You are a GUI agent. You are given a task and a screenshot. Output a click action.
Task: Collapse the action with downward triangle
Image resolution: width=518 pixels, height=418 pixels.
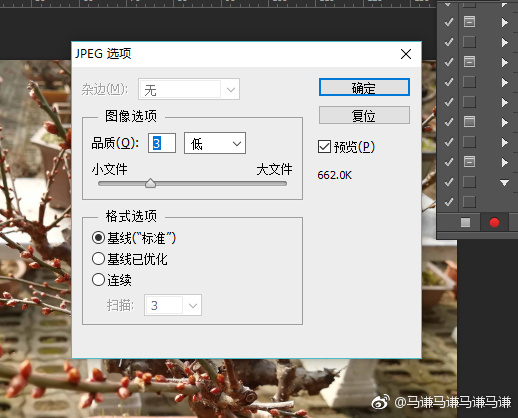504,182
